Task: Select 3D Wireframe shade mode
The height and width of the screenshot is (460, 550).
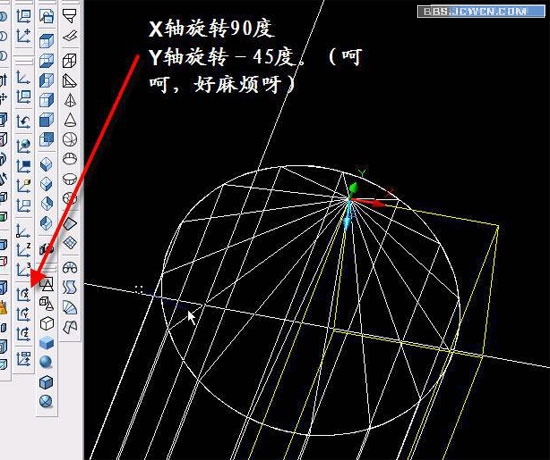Action: point(46,304)
